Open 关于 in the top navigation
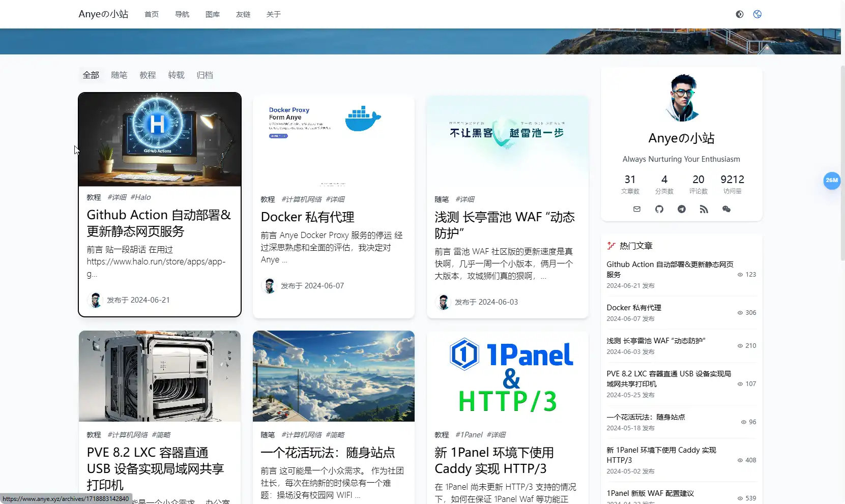 [274, 14]
